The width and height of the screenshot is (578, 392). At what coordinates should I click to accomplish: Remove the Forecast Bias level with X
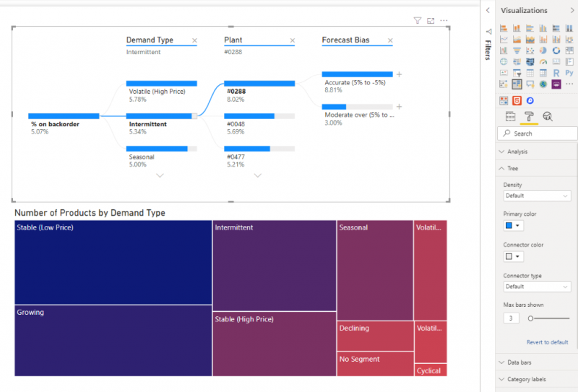390,40
